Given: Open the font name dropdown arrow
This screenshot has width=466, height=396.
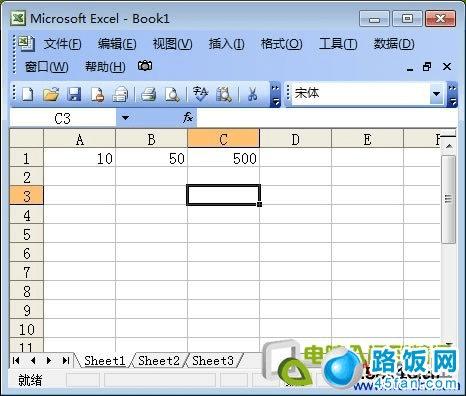Looking at the screenshot, I should point(436,94).
